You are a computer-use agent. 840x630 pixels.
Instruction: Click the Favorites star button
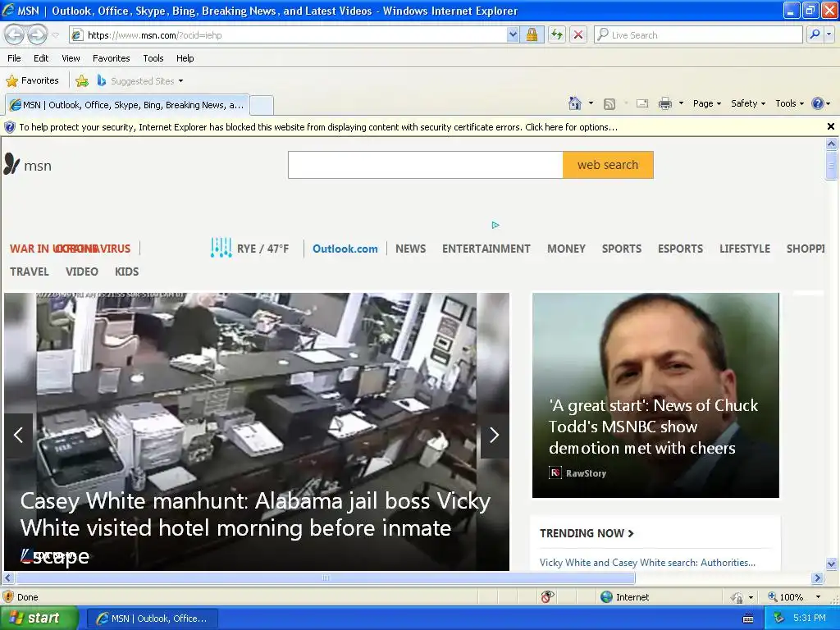32,81
